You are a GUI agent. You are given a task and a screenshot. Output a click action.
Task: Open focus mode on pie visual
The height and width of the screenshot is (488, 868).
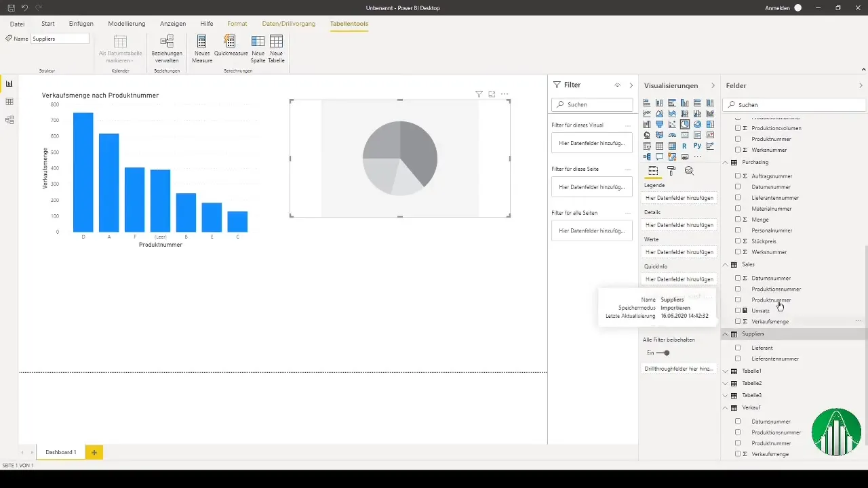[492, 94]
